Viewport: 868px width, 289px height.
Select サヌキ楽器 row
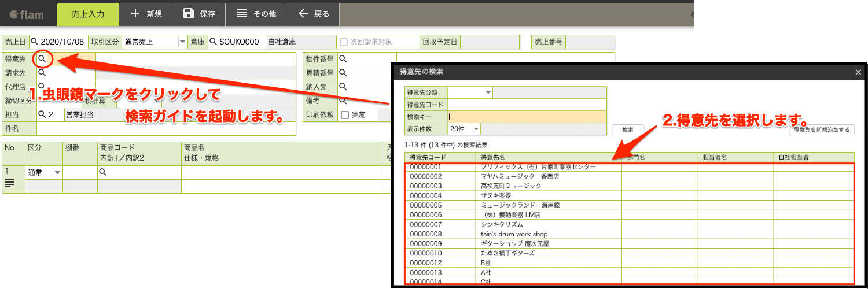[630, 195]
